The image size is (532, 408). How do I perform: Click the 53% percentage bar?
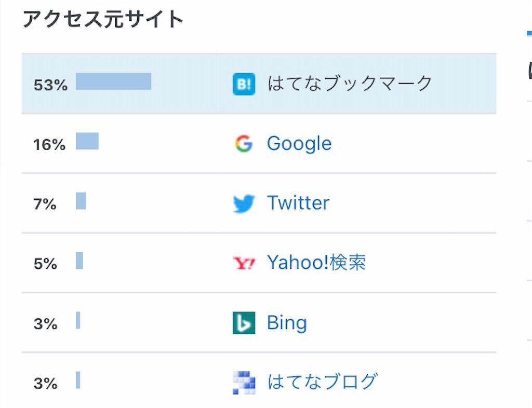113,81
